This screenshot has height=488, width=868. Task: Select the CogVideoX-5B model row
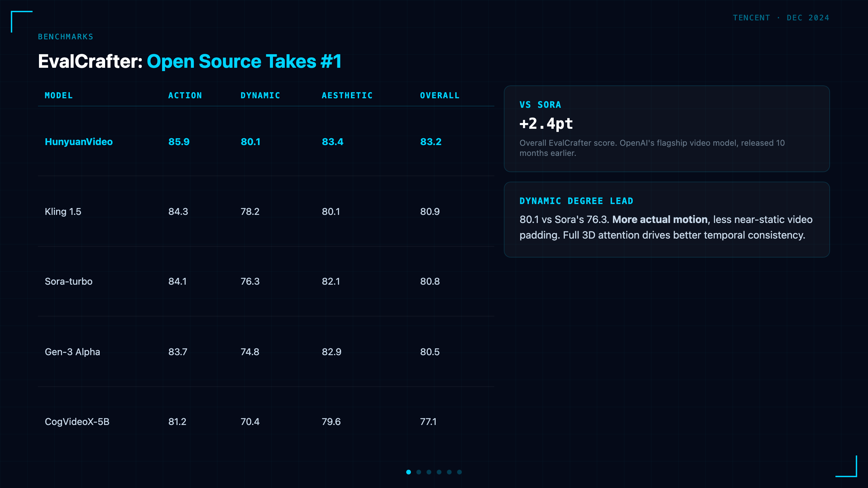[x=266, y=422]
